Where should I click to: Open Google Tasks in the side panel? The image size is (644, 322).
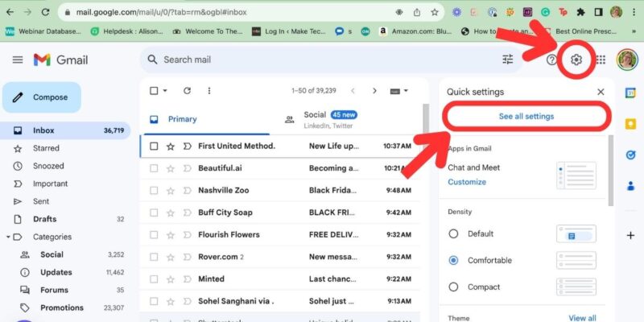[x=630, y=155]
